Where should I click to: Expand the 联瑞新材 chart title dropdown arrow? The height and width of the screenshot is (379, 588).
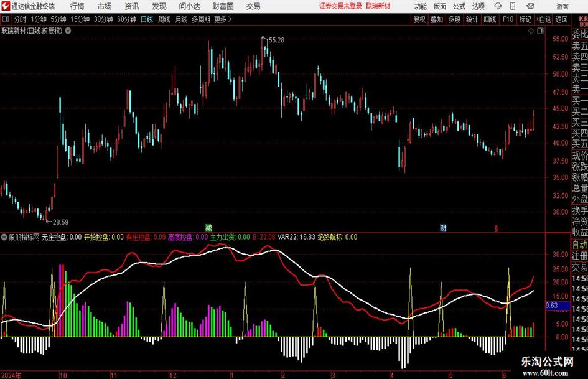[x=68, y=30]
